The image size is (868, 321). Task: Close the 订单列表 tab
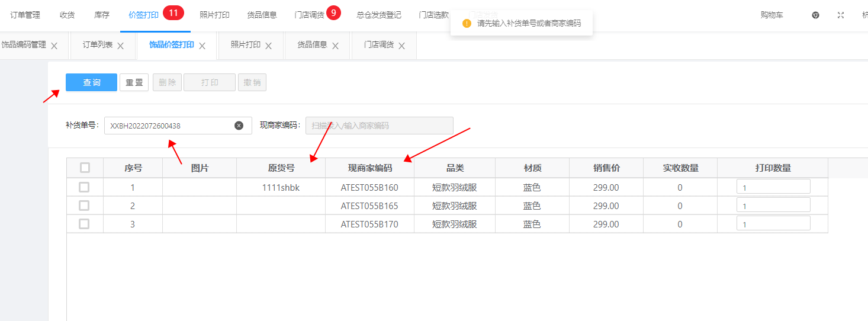120,46
